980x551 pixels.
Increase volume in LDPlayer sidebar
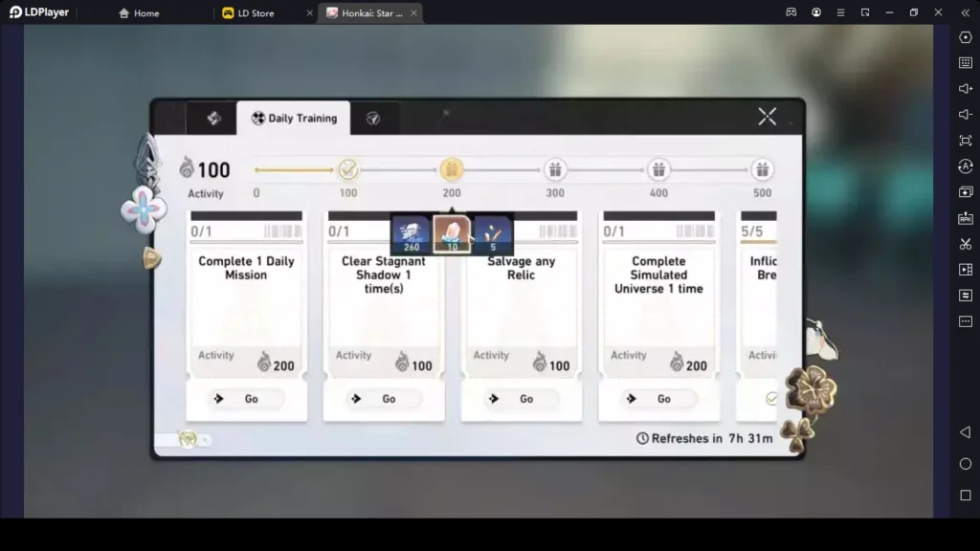coord(966,89)
